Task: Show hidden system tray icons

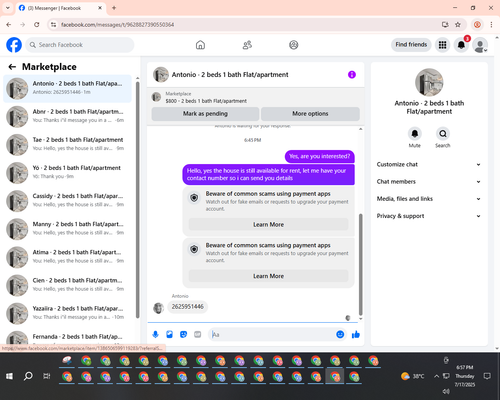Action: (436, 376)
